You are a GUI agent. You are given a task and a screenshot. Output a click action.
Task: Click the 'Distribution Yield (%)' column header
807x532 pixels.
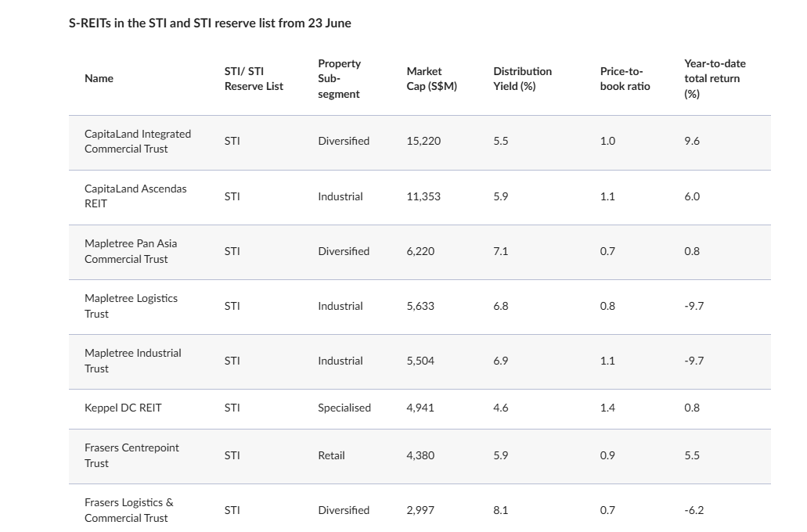tap(522, 78)
